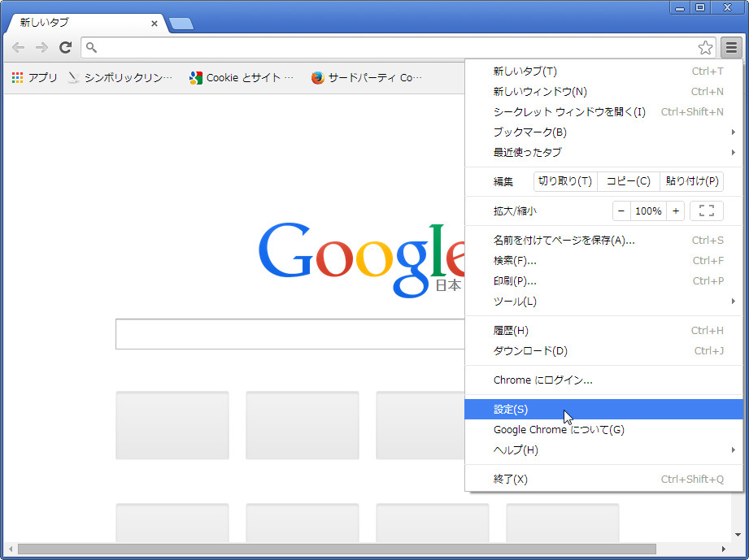Select 検索(F)... menu item

click(x=603, y=261)
